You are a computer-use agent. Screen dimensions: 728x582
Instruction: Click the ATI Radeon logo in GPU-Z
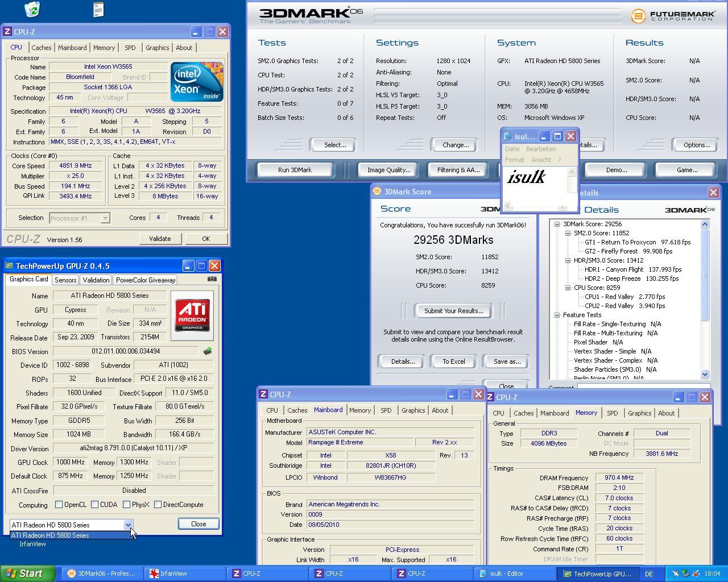click(192, 316)
